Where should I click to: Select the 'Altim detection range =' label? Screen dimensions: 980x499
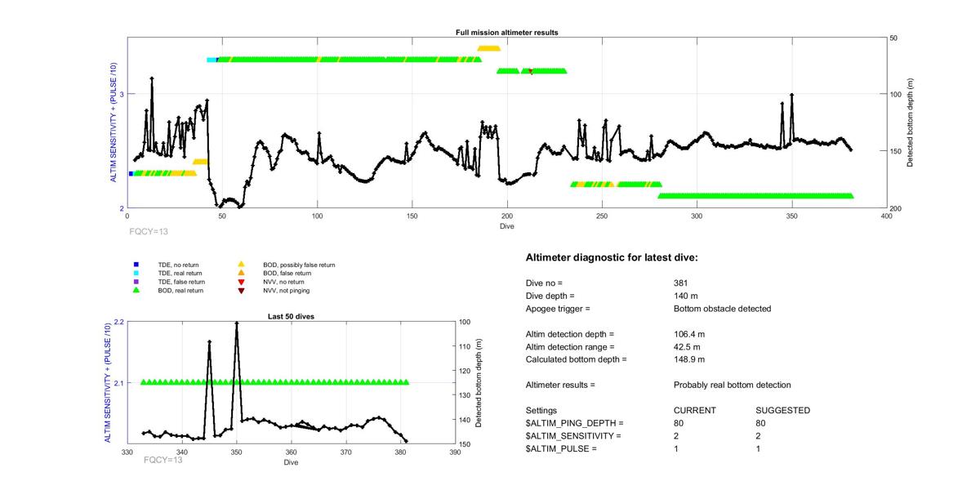[570, 346]
